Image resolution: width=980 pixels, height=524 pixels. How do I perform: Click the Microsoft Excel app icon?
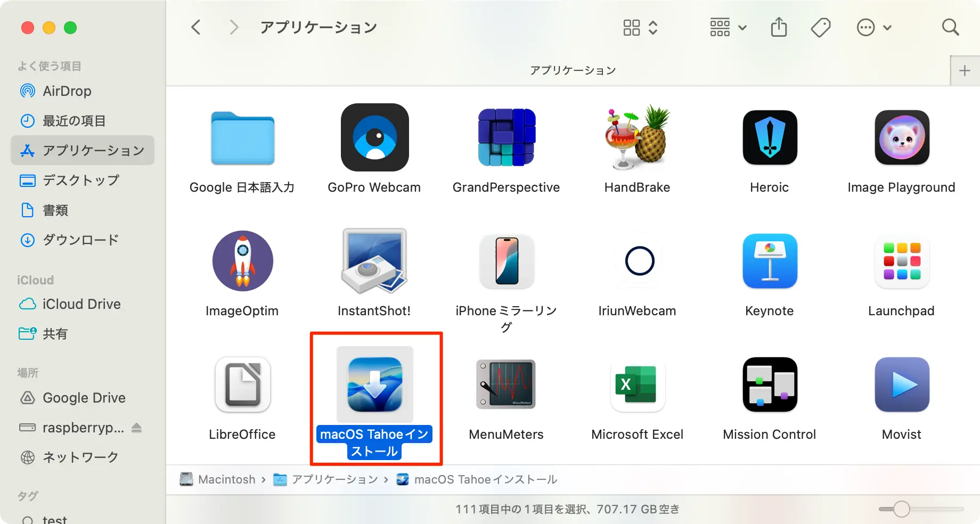click(637, 384)
